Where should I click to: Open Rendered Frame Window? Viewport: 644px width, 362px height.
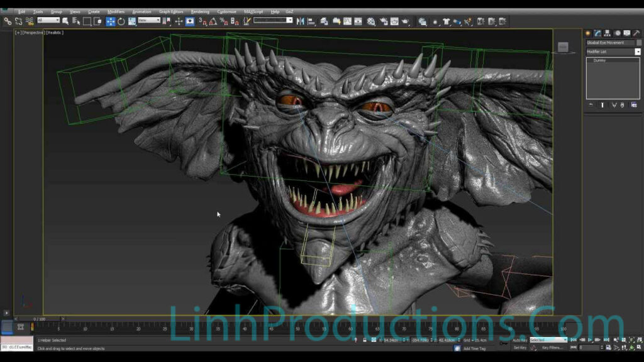coord(394,21)
